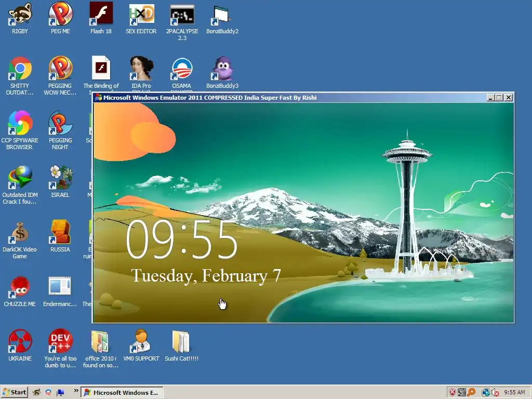Screen dimensions: 532x399
Task: Select the Microsoft Windows E... taskbar button
Action: coord(122,393)
